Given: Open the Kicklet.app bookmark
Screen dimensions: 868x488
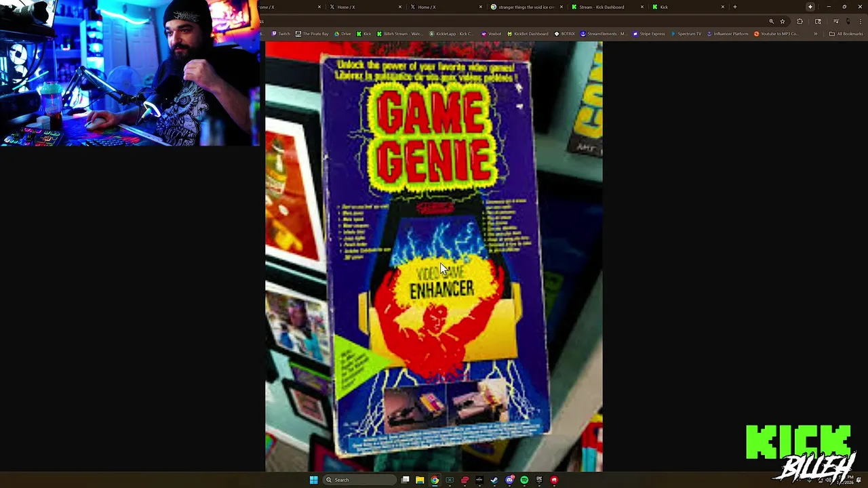Looking at the screenshot, I should pyautogui.click(x=452, y=34).
